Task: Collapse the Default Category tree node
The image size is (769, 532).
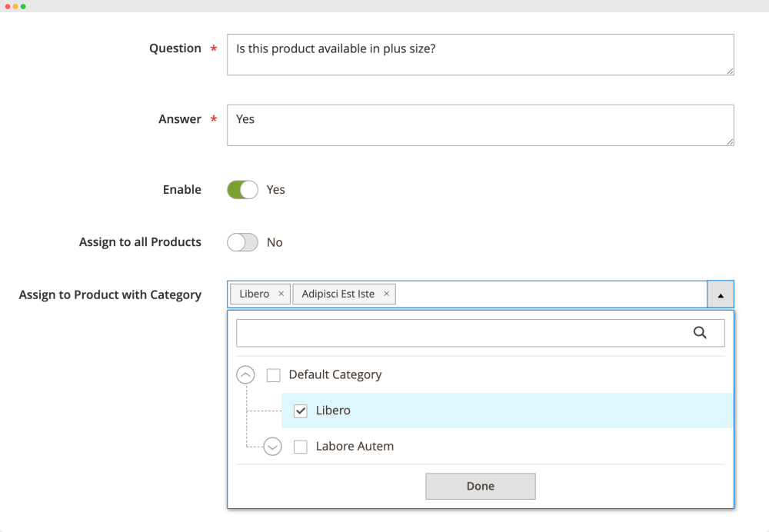Action: pos(246,374)
